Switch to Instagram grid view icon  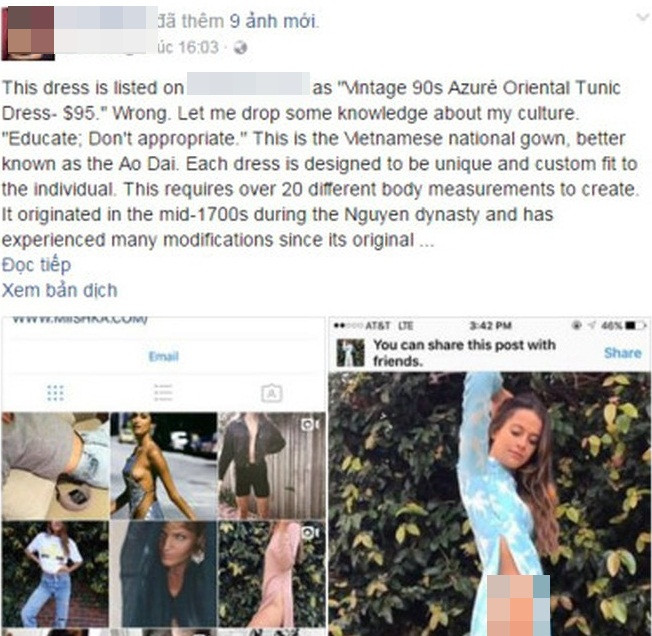[x=55, y=392]
